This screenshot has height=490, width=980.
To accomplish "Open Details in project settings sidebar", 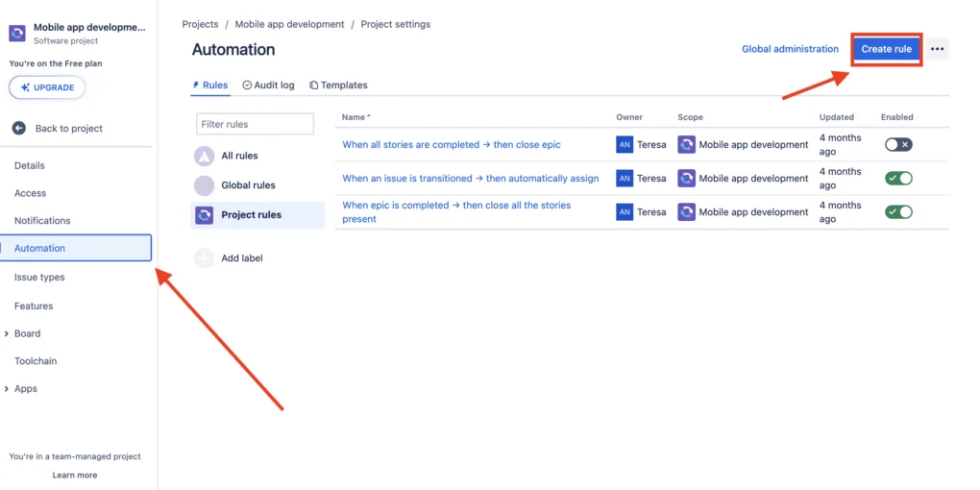I will coord(30,165).
